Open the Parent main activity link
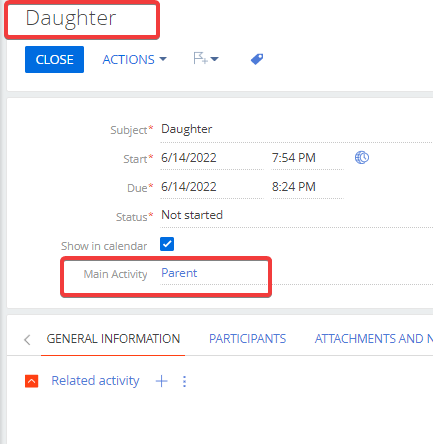Viewport: 433px width, 444px height. point(179,273)
